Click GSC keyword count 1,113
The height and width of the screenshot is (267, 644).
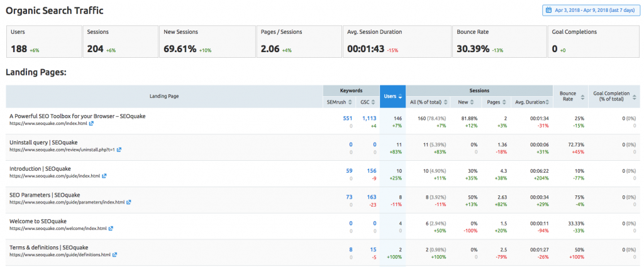369,117
